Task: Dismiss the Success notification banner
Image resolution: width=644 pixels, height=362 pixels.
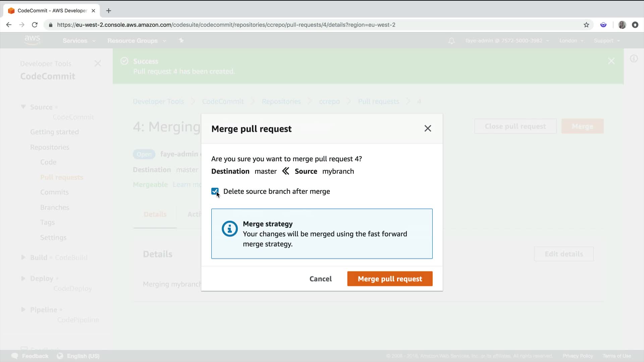Action: click(611, 61)
